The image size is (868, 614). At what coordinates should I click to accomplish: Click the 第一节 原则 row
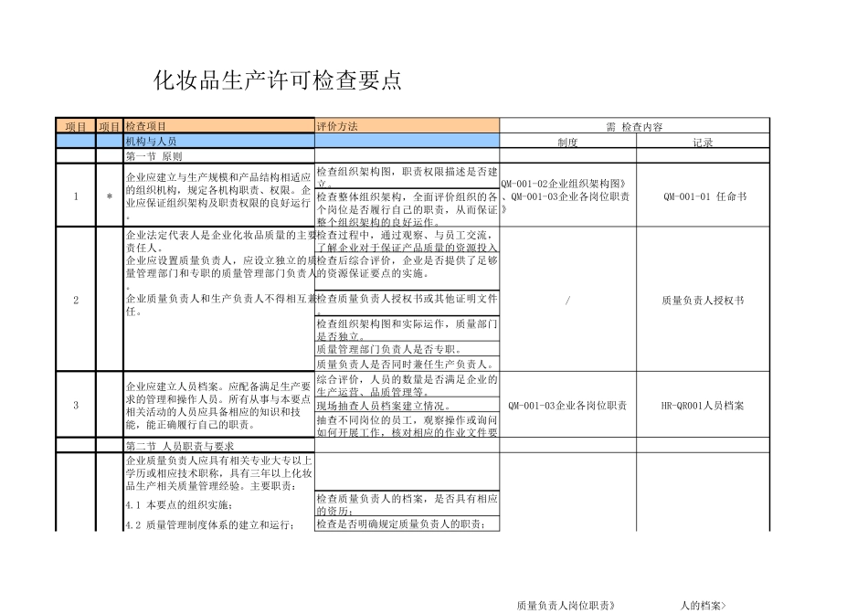point(219,155)
